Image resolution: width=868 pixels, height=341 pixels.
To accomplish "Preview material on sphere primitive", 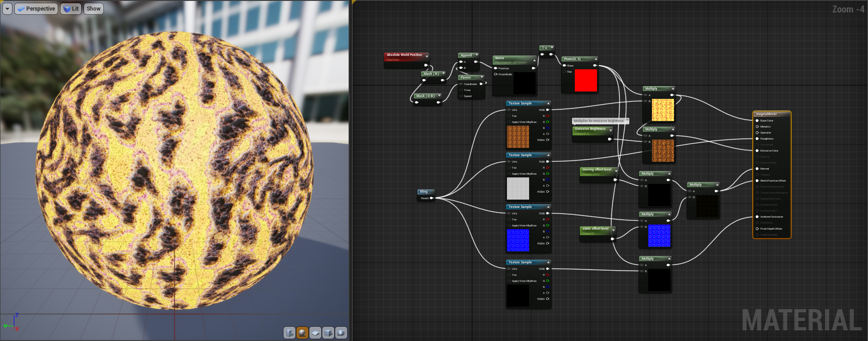I will click(x=302, y=333).
